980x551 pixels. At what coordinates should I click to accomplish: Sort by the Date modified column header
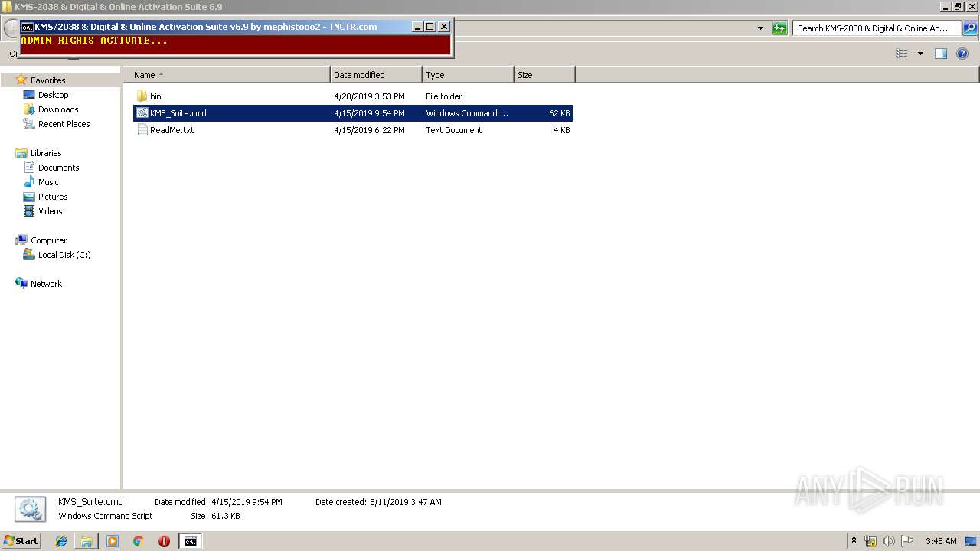point(376,75)
